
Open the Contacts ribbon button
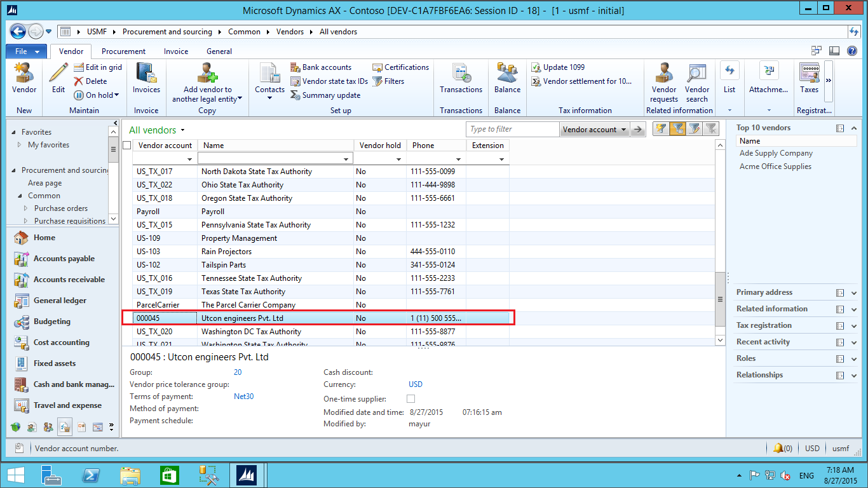(269, 81)
